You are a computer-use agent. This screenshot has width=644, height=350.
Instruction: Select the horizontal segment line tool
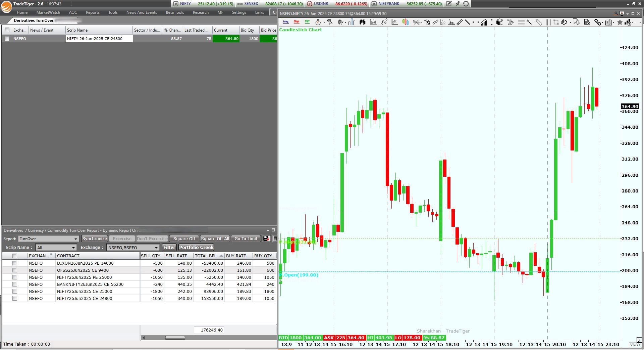[475, 22]
